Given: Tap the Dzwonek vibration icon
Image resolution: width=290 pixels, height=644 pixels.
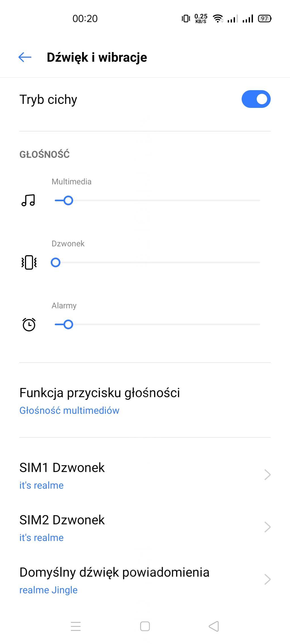Looking at the screenshot, I should point(29,263).
